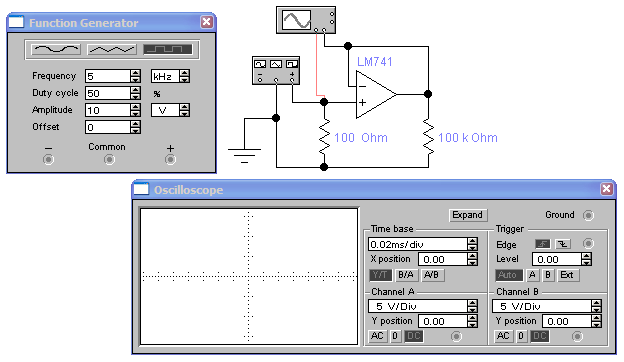624x362 pixels.
Task: Set trigger source to B
Action: pos(548,275)
